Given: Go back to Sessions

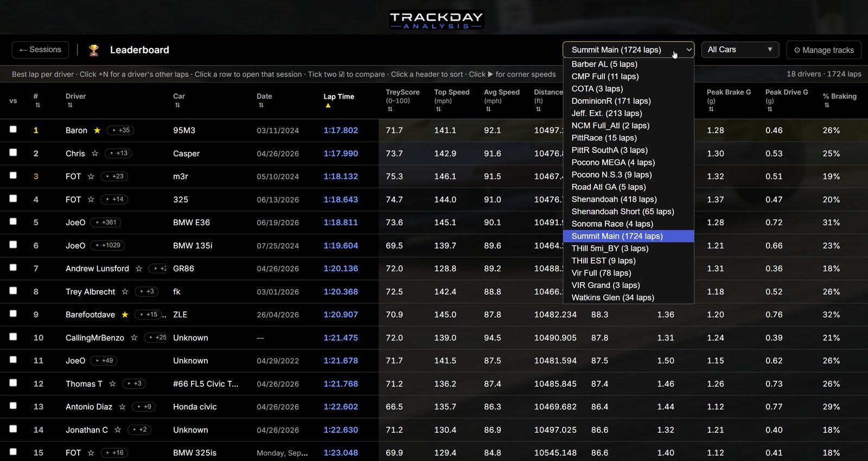Looking at the screenshot, I should point(40,50).
